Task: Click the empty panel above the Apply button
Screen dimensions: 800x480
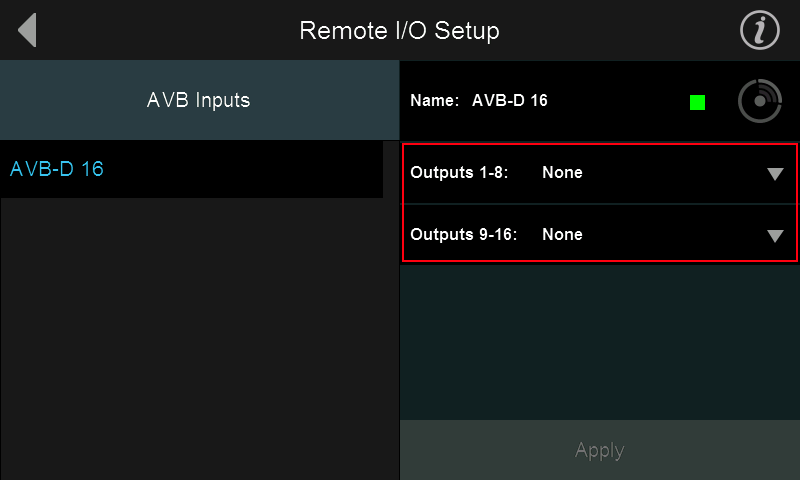Action: tap(600, 342)
